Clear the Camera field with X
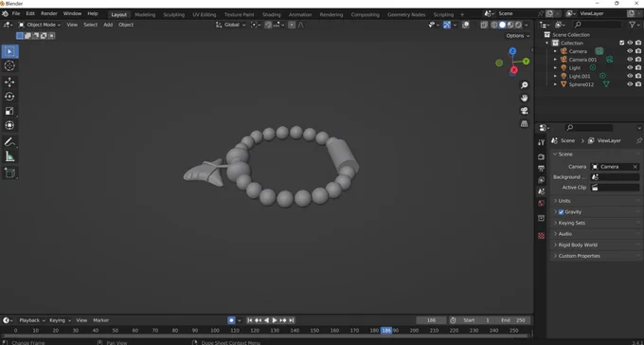Screen dimensions: 644x345 pos(635,167)
